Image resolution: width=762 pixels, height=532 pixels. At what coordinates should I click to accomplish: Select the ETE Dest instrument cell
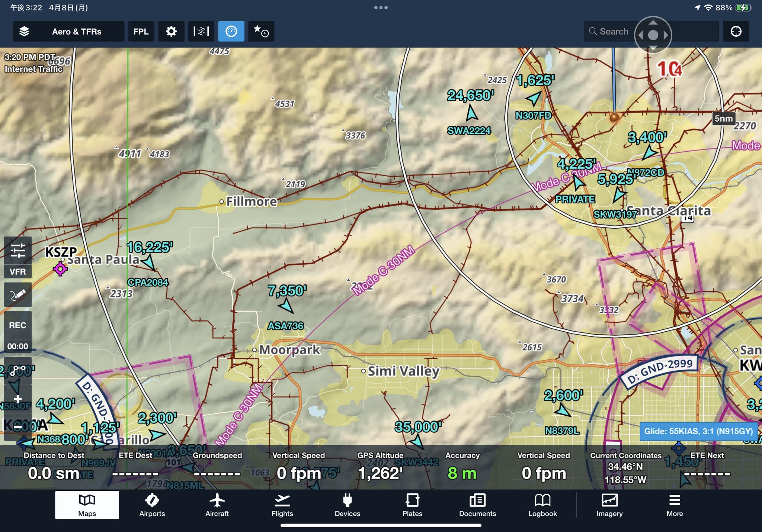coord(135,467)
